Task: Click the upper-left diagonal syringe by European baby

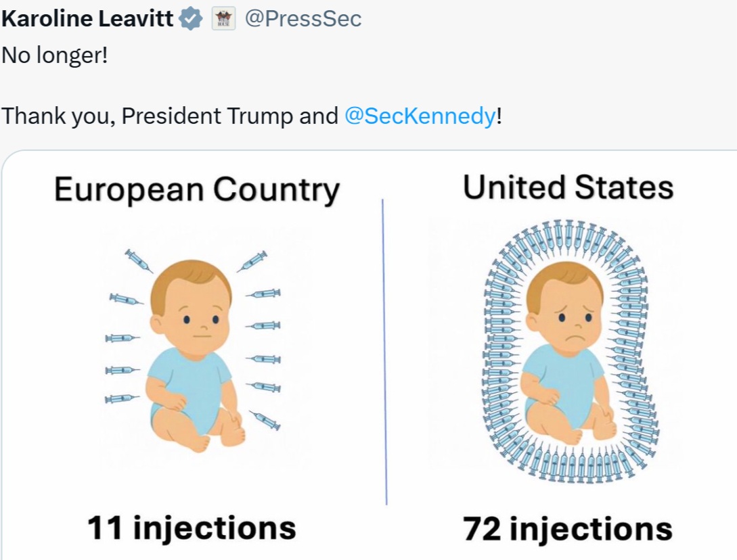Action: (139, 261)
